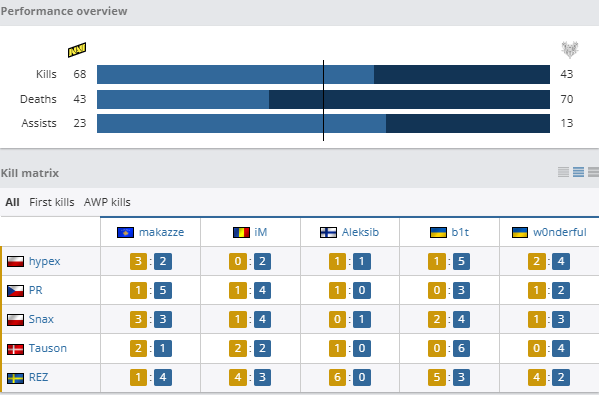Screen dimensions: 599x395
Task: Click the Czech flag beside PR
Action: 15,290
